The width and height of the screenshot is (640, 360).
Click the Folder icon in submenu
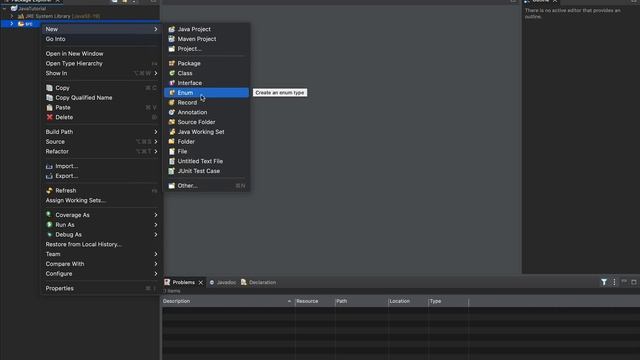point(172,142)
